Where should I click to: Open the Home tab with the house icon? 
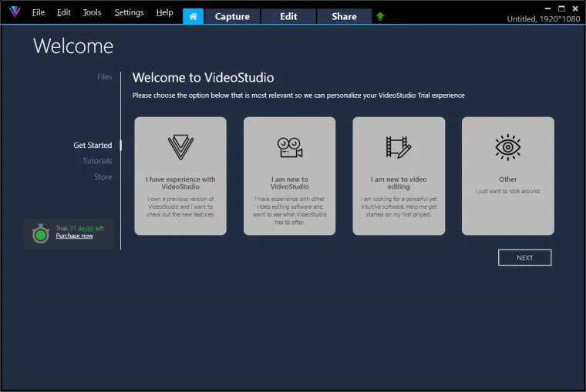click(193, 16)
